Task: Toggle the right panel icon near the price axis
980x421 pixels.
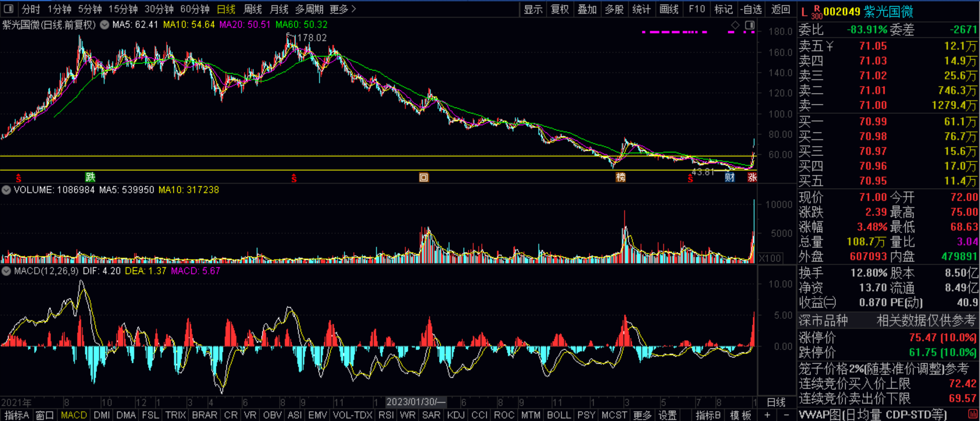Action: [x=750, y=25]
